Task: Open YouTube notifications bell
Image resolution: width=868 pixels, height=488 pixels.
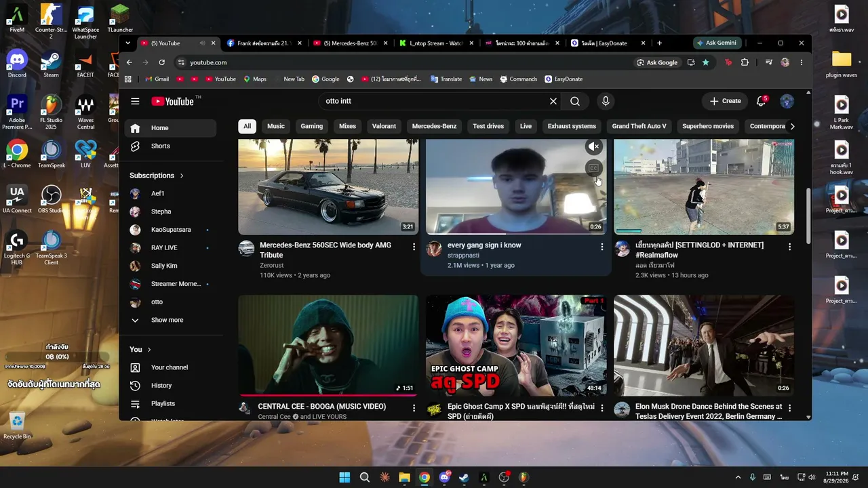Action: coord(762,101)
